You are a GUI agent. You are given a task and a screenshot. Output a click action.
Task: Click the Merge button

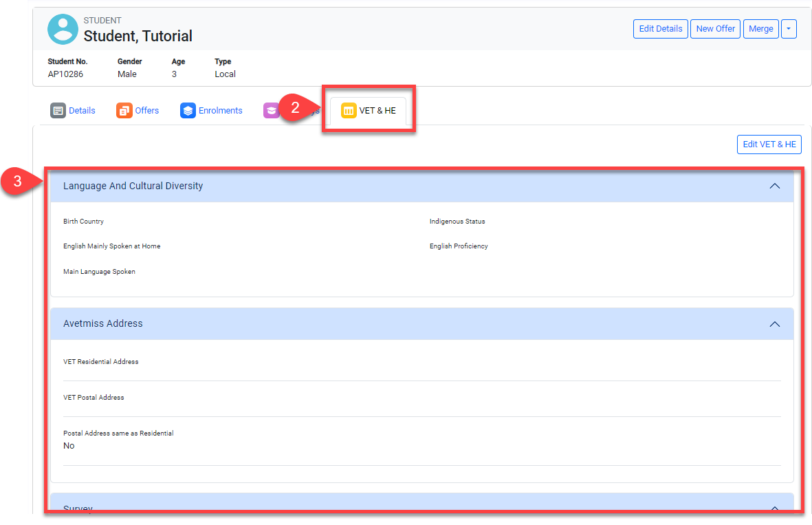pyautogui.click(x=760, y=29)
